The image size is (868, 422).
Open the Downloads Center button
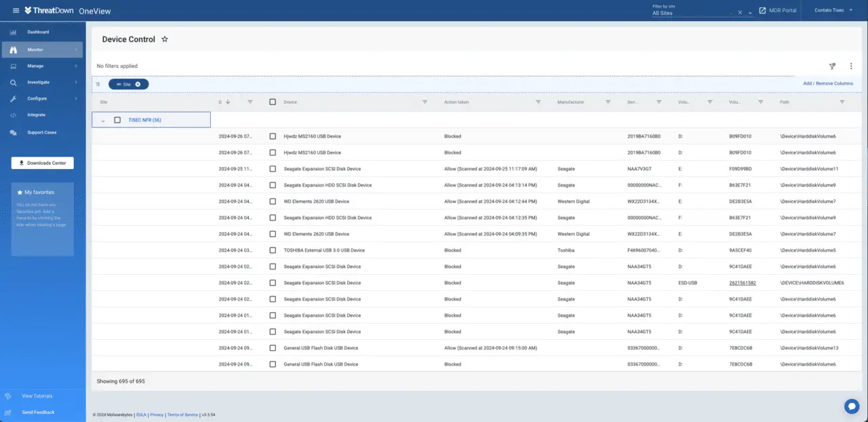[x=43, y=163]
